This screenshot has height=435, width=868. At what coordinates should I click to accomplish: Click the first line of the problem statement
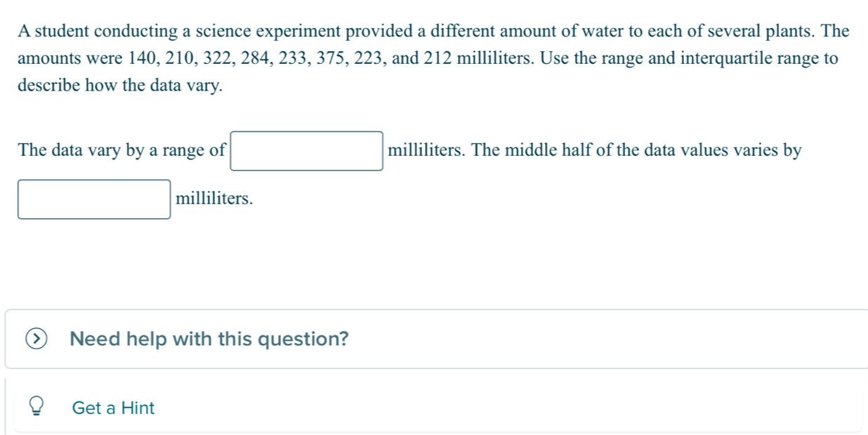click(433, 32)
